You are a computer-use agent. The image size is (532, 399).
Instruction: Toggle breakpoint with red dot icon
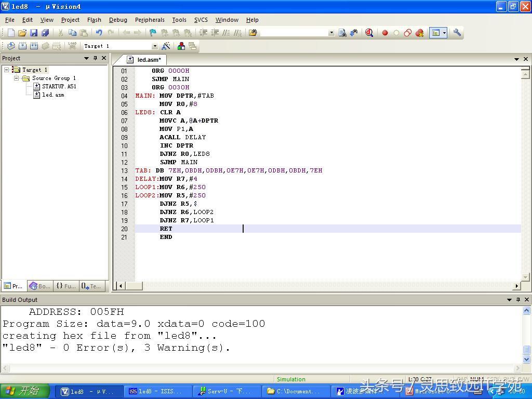(385, 33)
